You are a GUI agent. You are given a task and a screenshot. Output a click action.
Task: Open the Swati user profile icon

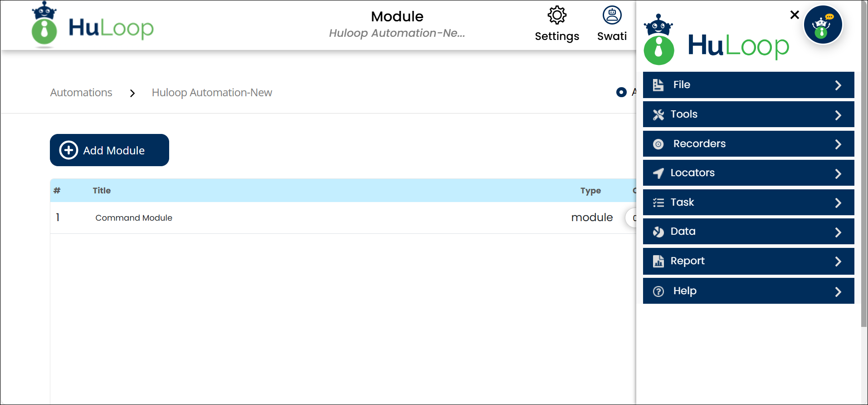[x=612, y=15]
